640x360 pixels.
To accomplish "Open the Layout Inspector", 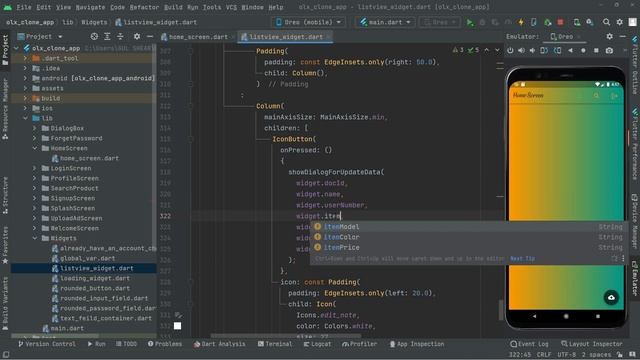I will (591, 344).
